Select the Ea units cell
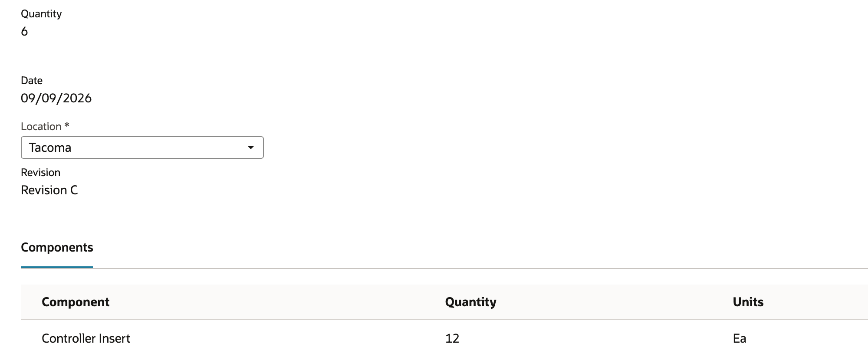Image resolution: width=868 pixels, height=347 pixels. pyautogui.click(x=740, y=338)
